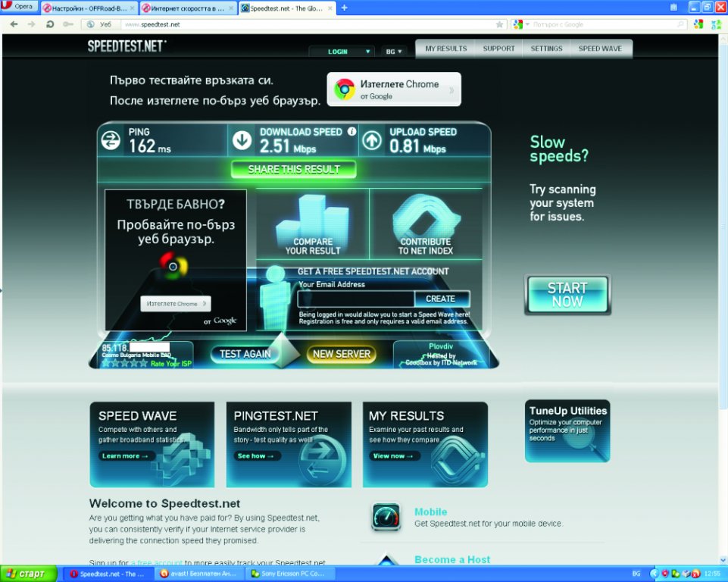Click the ping arrows icon
This screenshot has width=728, height=582.
click(111, 140)
